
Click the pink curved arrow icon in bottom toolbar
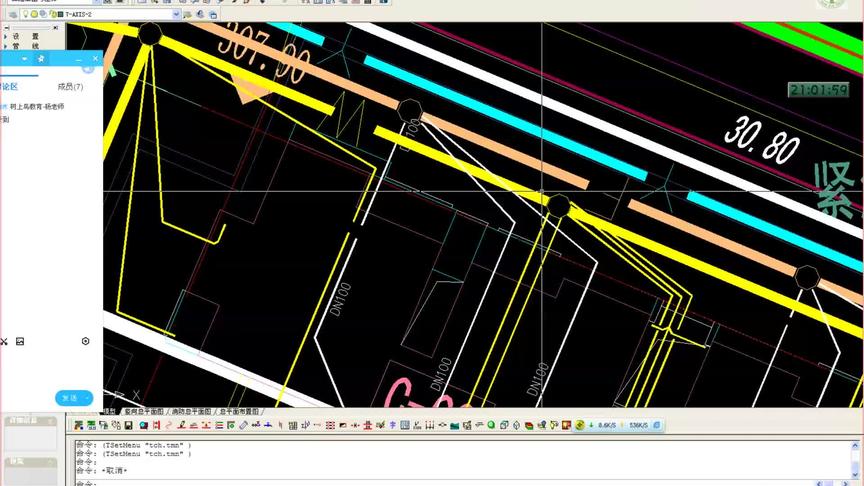click(x=169, y=425)
